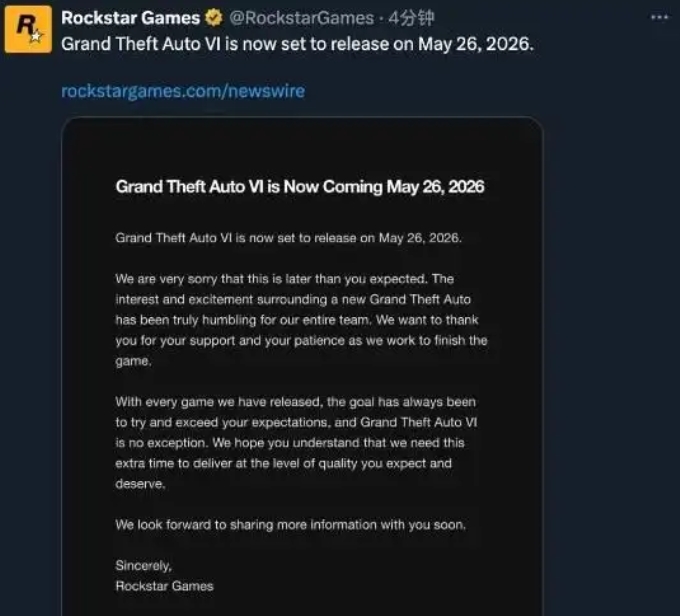The width and height of the screenshot is (680, 616).
Task: Click the 'We are very sorry' paragraph
Action: point(301,320)
